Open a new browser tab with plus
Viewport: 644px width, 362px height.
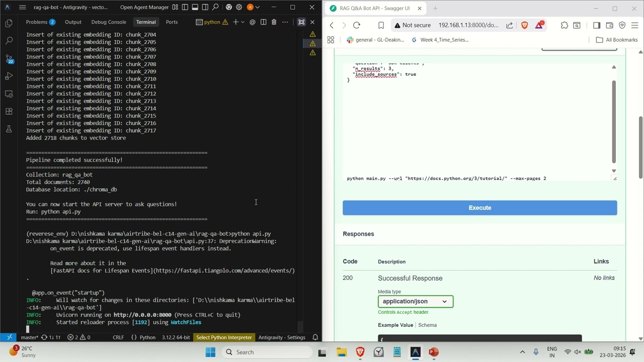click(x=435, y=8)
